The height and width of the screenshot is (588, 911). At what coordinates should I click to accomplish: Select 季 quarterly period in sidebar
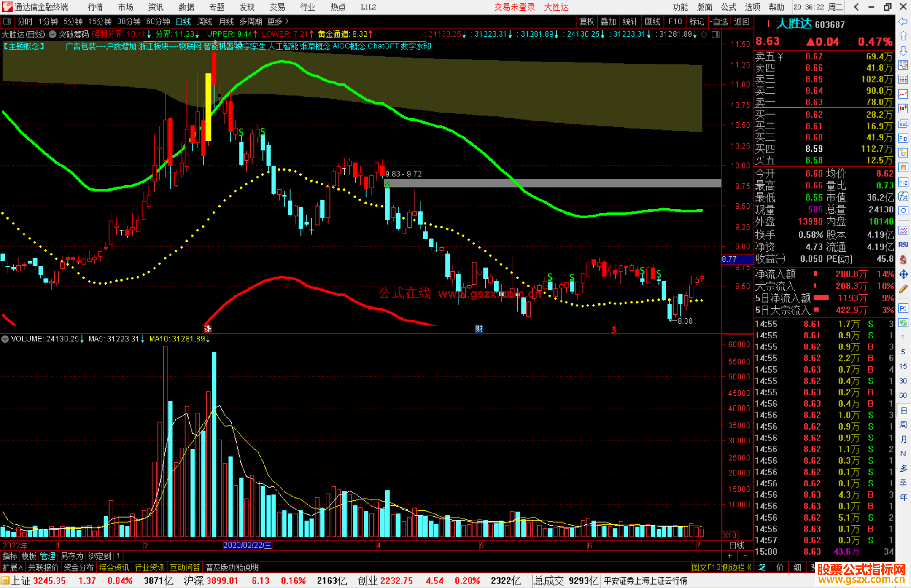point(903,483)
